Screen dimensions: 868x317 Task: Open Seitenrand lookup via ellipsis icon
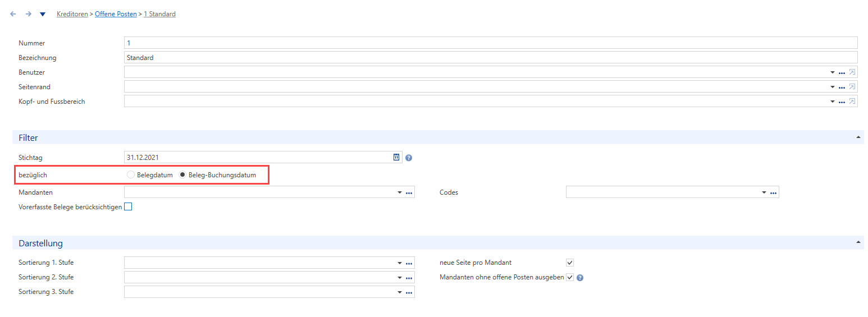click(842, 87)
